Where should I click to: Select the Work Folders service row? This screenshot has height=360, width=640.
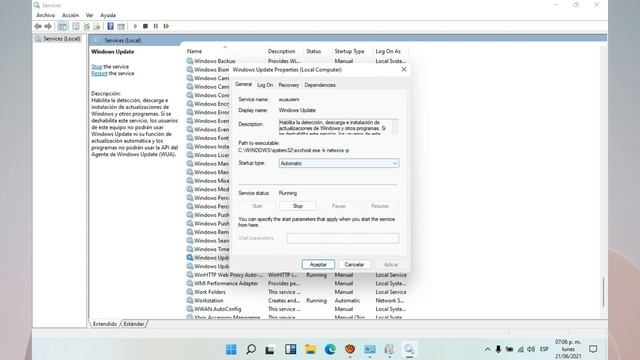pos(297,292)
